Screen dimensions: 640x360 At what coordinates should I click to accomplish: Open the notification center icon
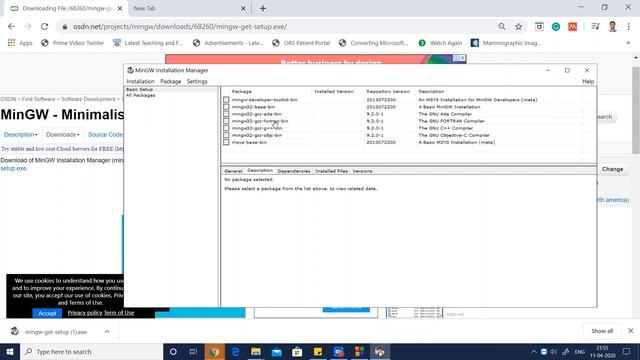pyautogui.click(x=627, y=351)
